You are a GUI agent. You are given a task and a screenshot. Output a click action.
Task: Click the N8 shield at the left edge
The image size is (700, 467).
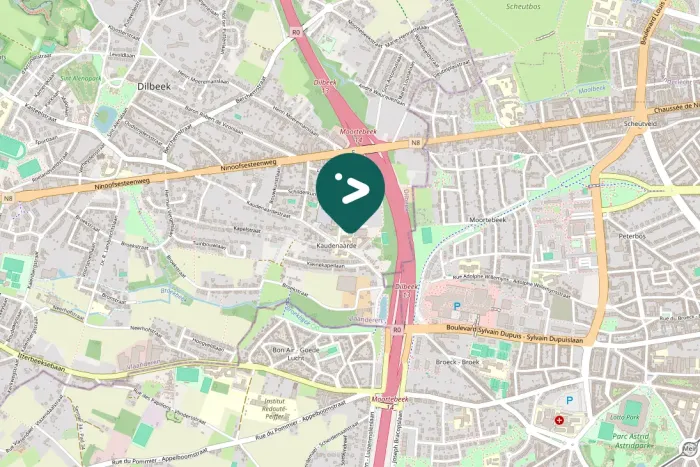pos(7,198)
